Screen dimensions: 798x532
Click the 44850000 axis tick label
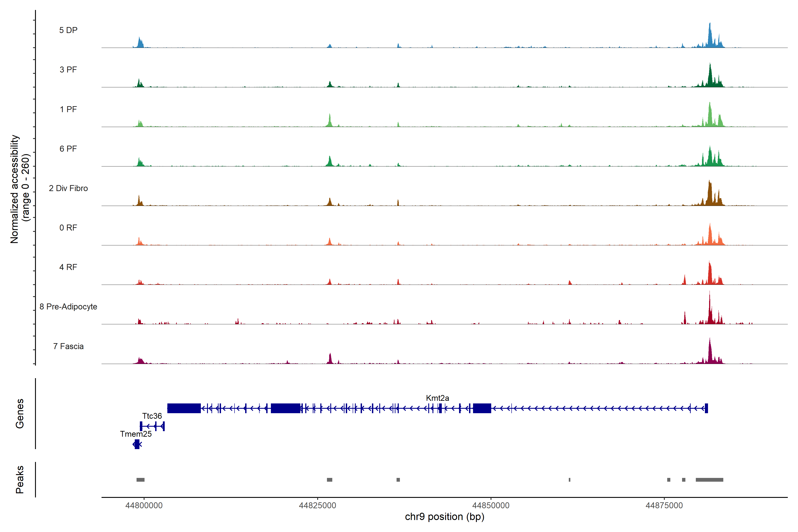coord(491,506)
